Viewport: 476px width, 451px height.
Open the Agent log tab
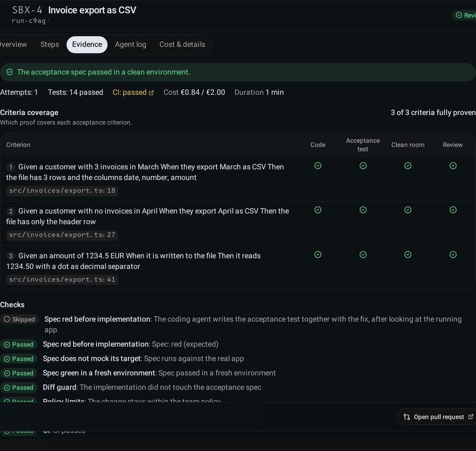[x=130, y=45]
